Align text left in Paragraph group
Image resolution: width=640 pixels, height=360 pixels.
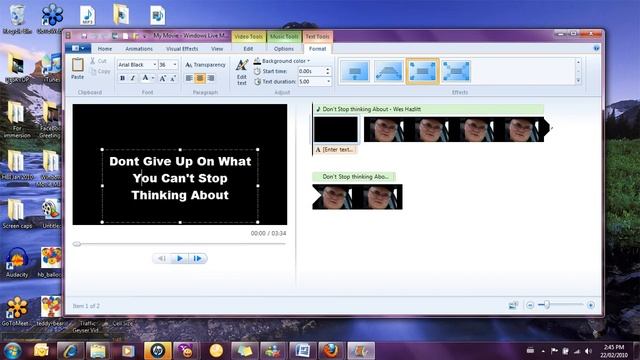[x=189, y=78]
